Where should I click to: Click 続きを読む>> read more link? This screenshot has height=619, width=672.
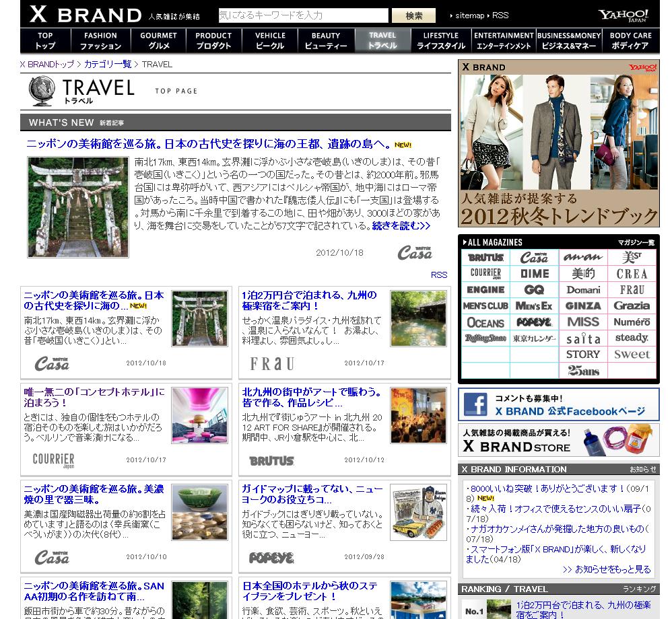click(401, 226)
